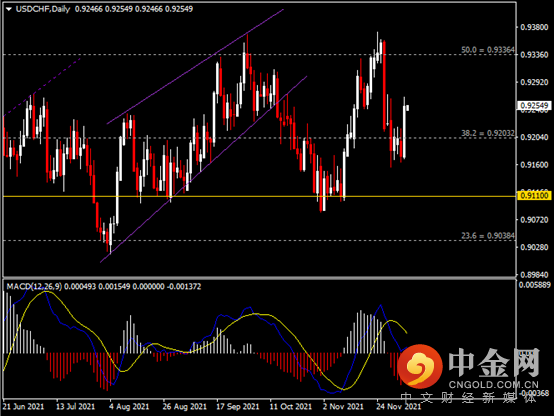The image size is (554, 416).
Task: Select the 23.6 = 0.90384 Fibonacci label
Action: click(488, 235)
